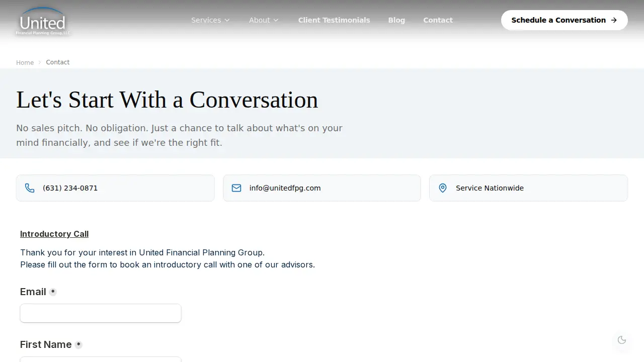Click the map pin icon beside Service Nationwide
The height and width of the screenshot is (362, 644).
coord(443,188)
